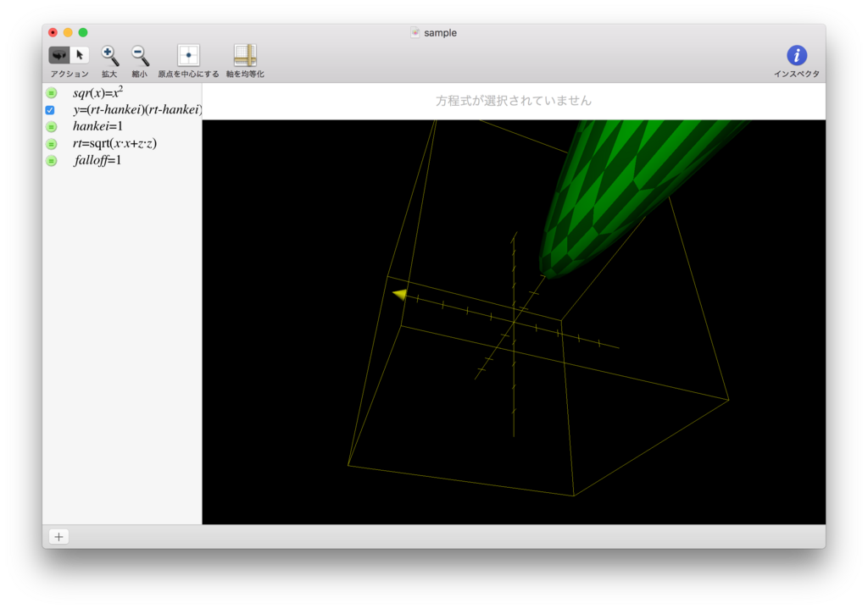Add a new equation with plus button
Image resolution: width=868 pixels, height=609 pixels.
click(58, 536)
